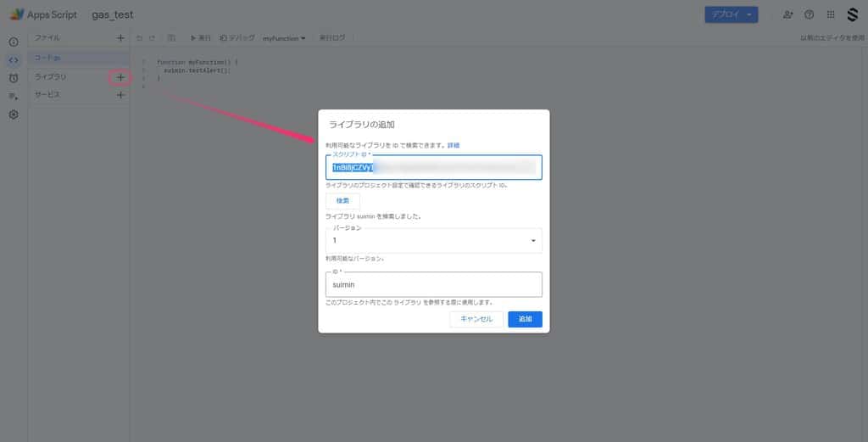Screen dimensions: 868x442
Task: Click the ID input field containing suimin
Action: point(433,285)
